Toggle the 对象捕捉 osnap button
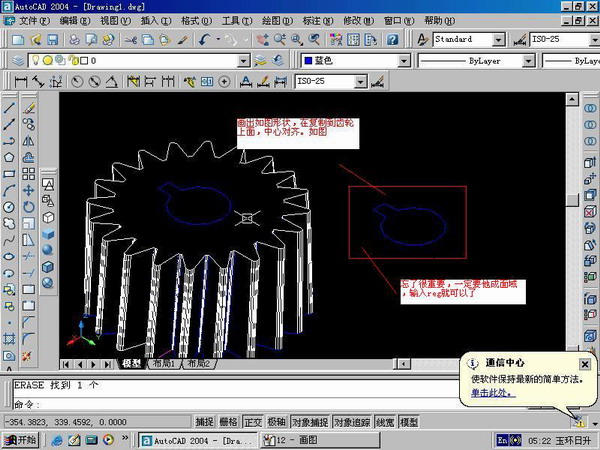The width and height of the screenshot is (600, 450). click(310, 422)
